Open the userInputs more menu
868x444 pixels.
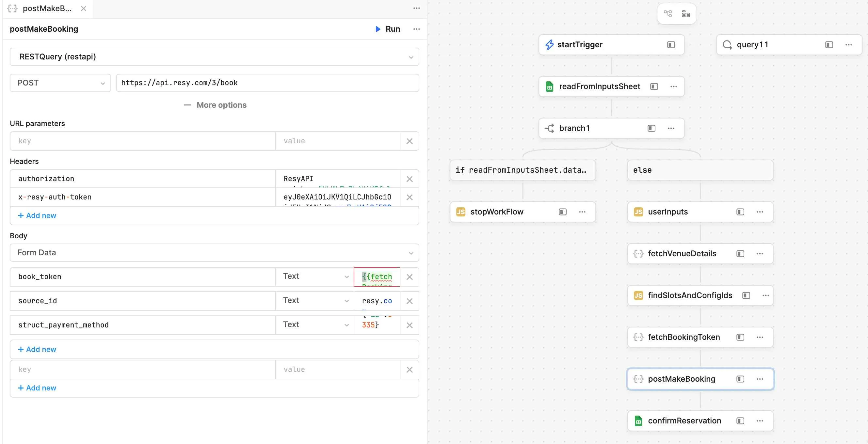tap(760, 212)
